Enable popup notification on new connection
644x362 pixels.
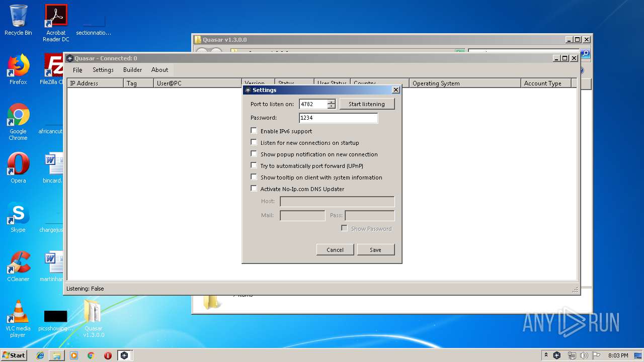(254, 154)
